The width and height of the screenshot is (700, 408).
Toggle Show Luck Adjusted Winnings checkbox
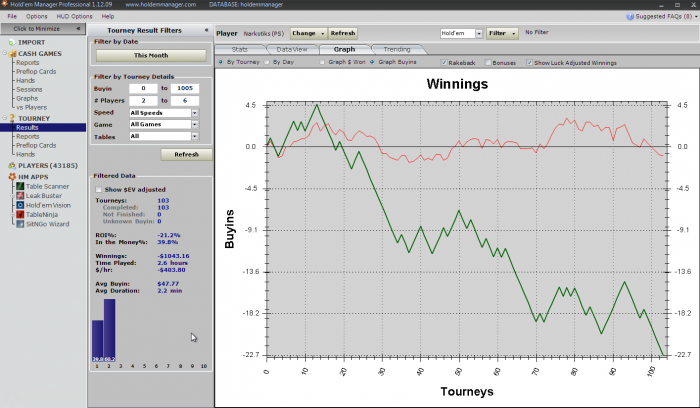(529, 62)
